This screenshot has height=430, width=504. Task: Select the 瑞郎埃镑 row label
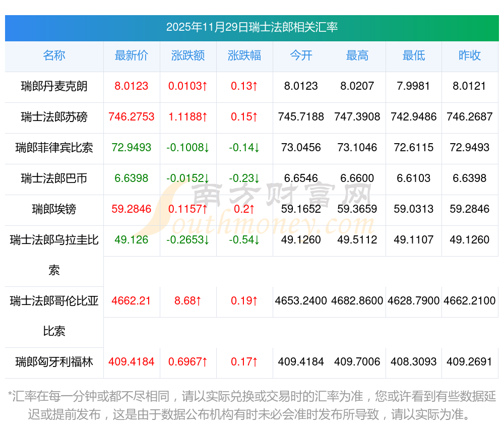tap(54, 209)
